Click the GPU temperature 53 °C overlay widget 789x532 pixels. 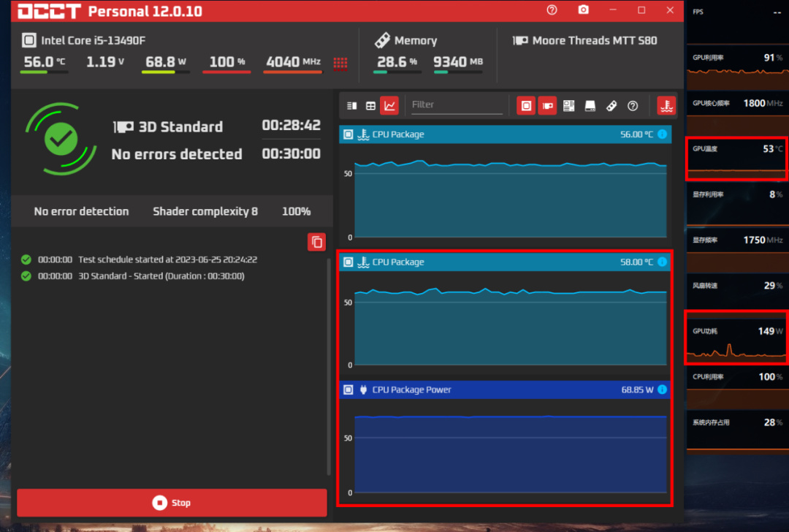737,158
